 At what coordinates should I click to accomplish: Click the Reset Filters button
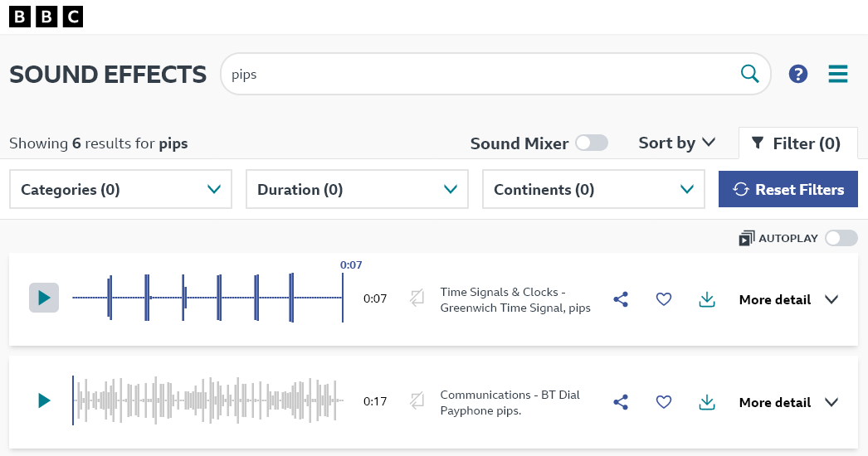[788, 190]
